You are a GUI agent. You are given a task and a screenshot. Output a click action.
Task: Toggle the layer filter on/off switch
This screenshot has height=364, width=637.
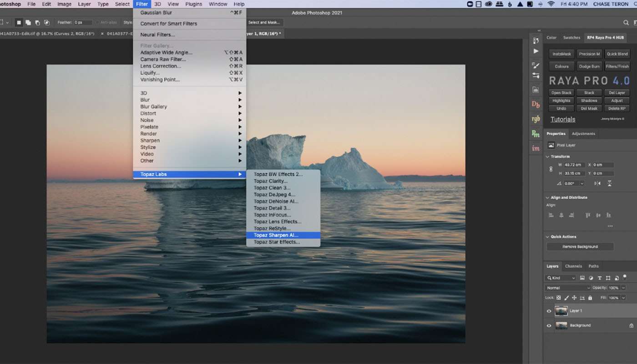625,276
